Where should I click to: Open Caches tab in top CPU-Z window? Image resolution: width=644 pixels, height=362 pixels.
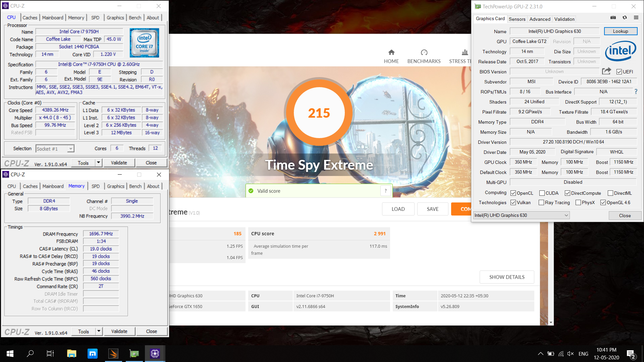[x=30, y=17]
